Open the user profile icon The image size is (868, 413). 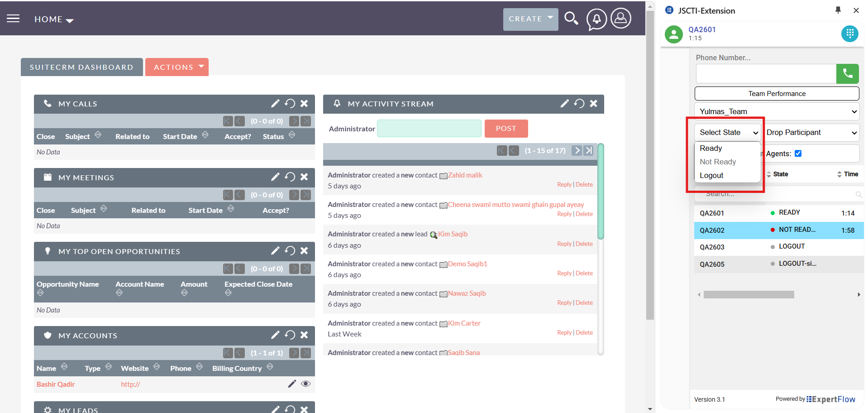[621, 19]
